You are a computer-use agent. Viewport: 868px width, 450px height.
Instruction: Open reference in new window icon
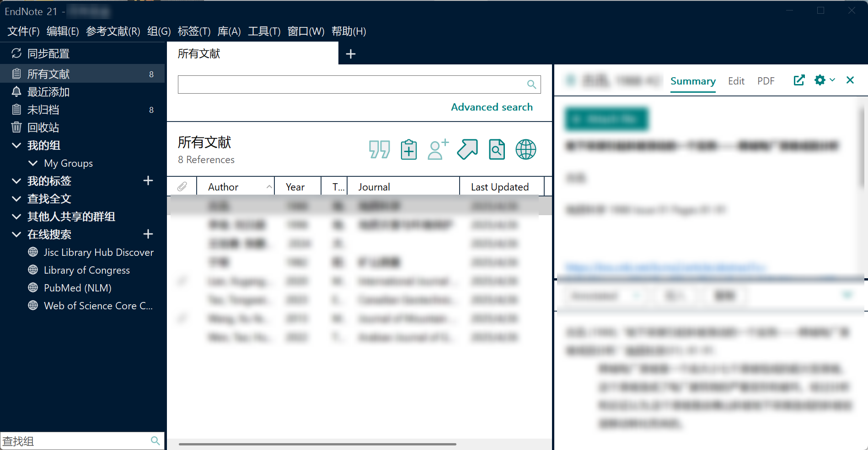(x=799, y=80)
